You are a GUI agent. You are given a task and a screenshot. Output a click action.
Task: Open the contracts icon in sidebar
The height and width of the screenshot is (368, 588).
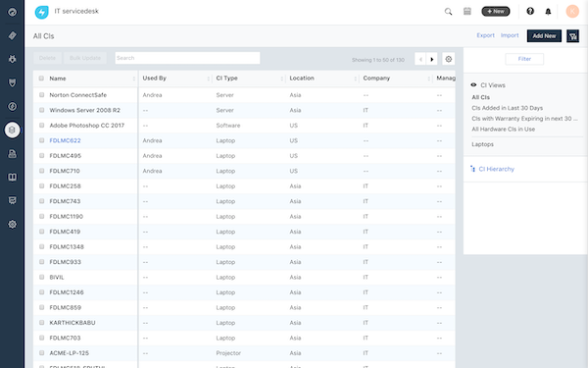[12, 154]
